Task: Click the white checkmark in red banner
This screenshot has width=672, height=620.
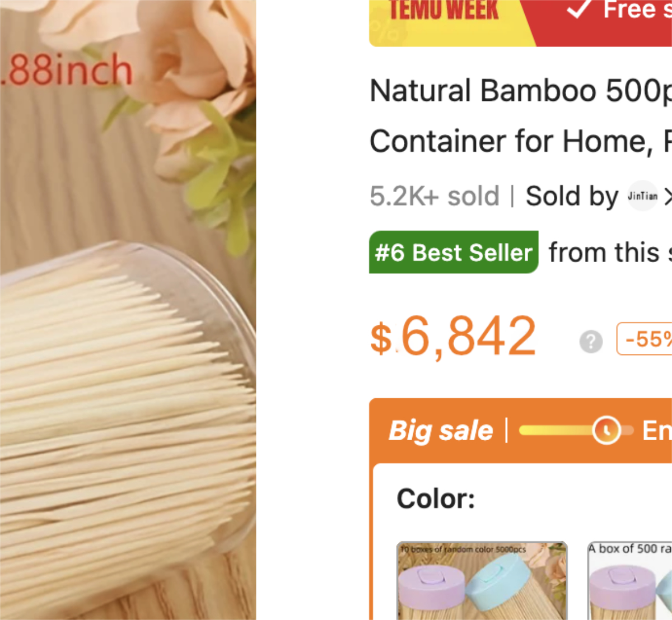Action: [x=579, y=8]
